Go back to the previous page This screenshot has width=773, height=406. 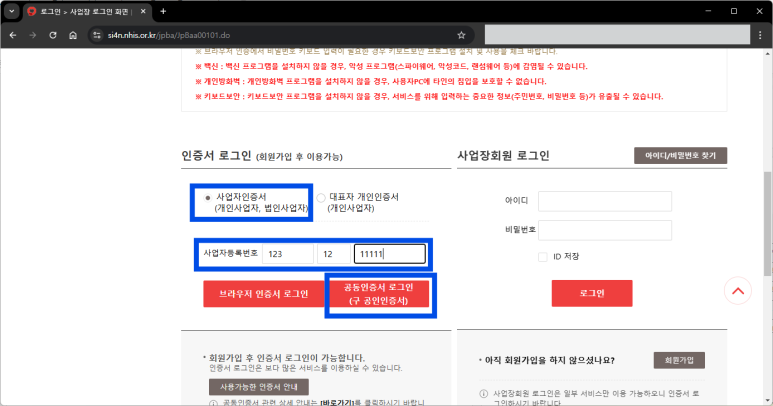[x=13, y=35]
